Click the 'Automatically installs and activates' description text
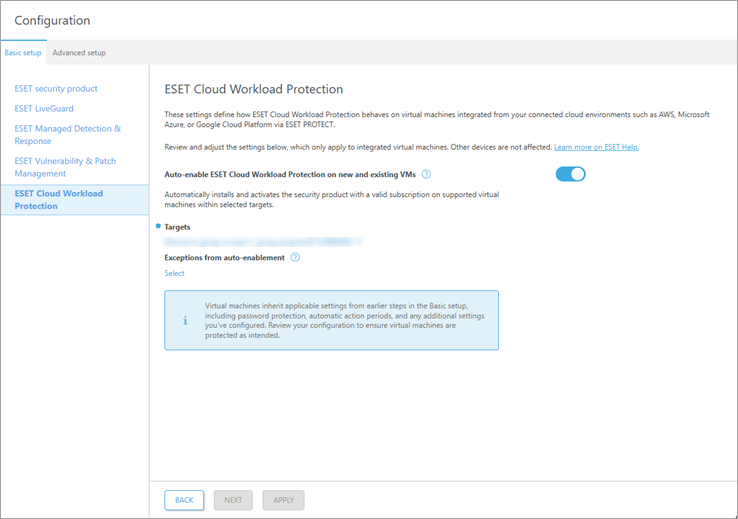Image resolution: width=738 pixels, height=519 pixels. [x=332, y=200]
